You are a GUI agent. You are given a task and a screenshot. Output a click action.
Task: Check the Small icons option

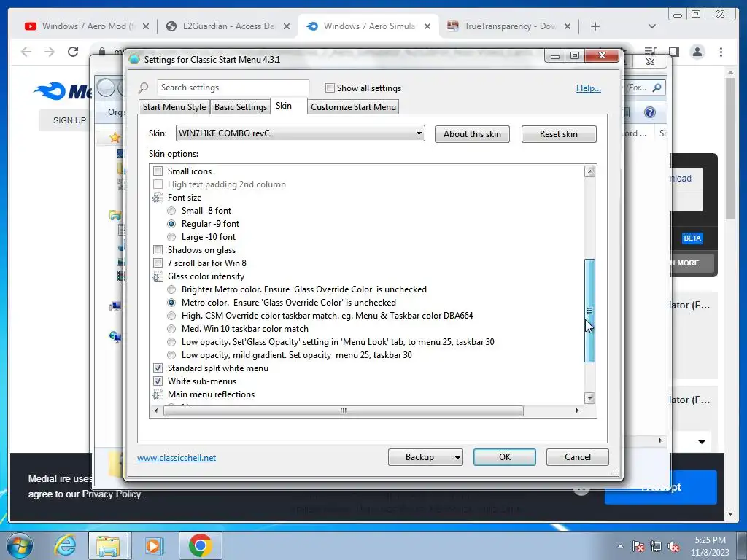click(158, 171)
